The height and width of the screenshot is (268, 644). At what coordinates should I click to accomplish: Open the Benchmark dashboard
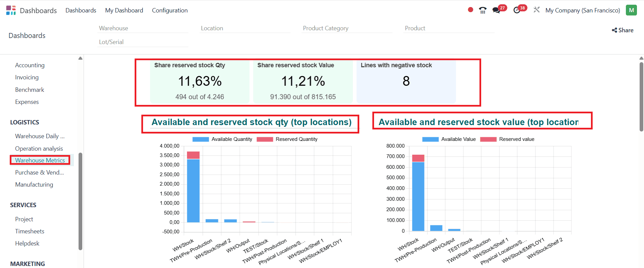[30, 90]
